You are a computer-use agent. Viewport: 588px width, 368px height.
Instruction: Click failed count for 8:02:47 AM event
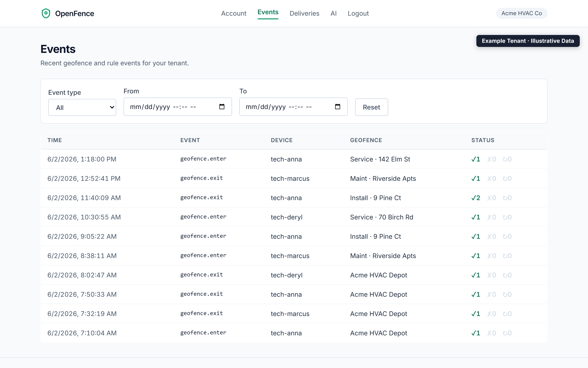point(492,275)
